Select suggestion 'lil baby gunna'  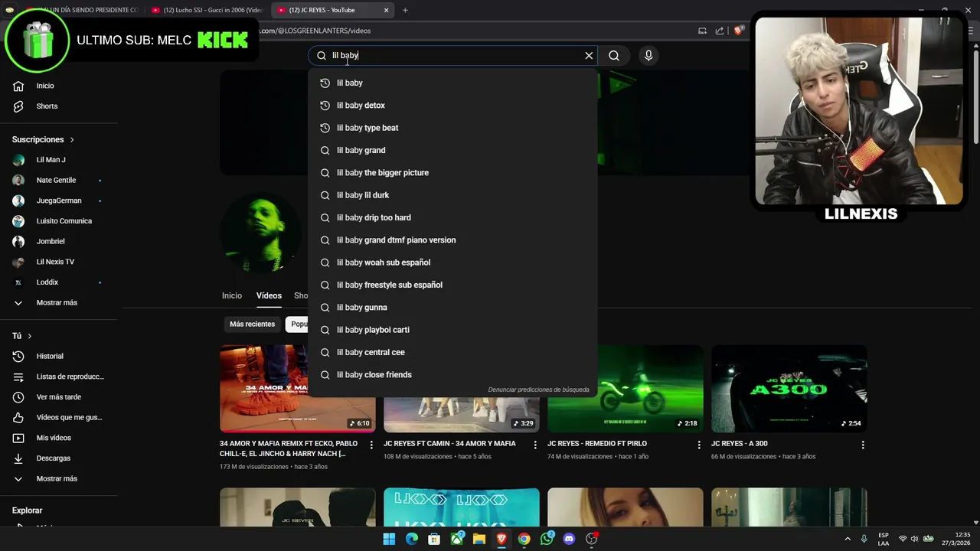452,308
